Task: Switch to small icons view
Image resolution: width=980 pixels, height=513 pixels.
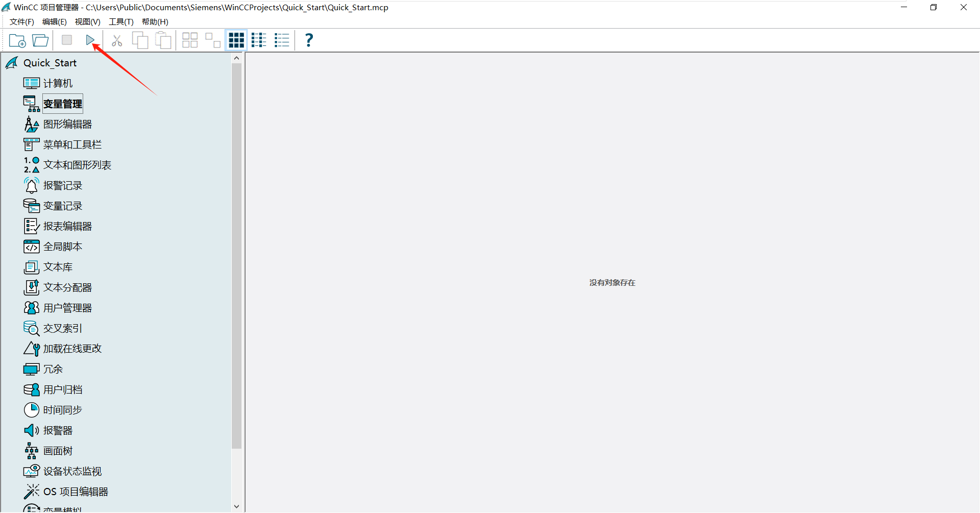Action: click(213, 40)
